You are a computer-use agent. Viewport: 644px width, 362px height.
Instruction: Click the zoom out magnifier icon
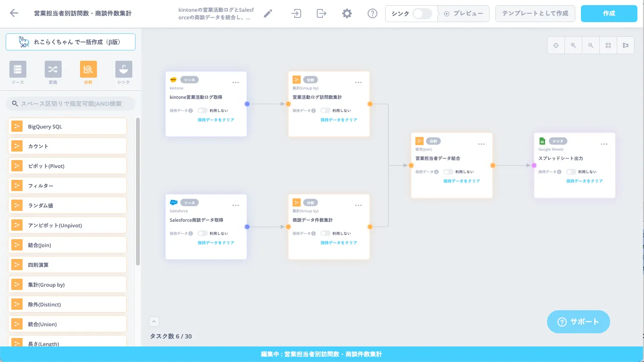[591, 46]
